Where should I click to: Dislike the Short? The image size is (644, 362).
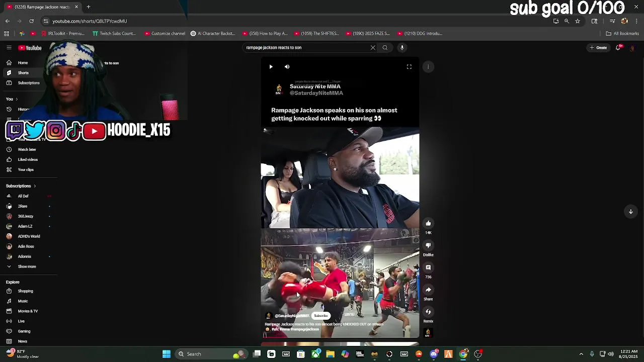point(428,245)
